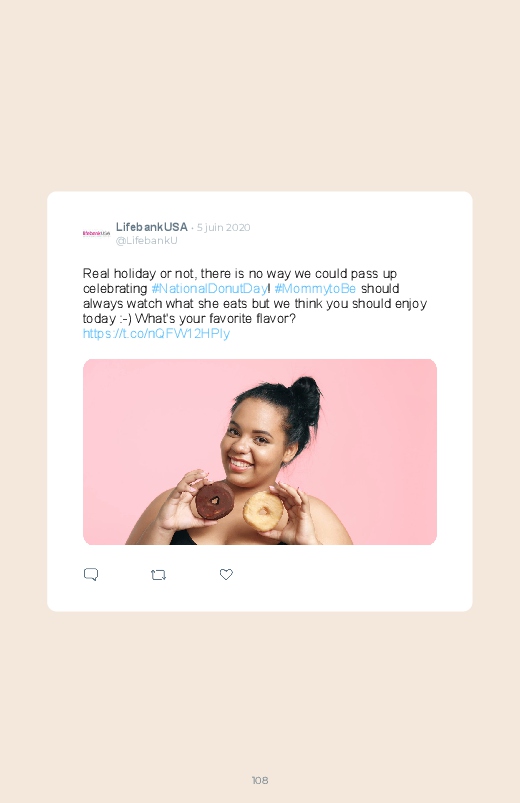Open the #MommytoBe hashtag

coord(315,288)
